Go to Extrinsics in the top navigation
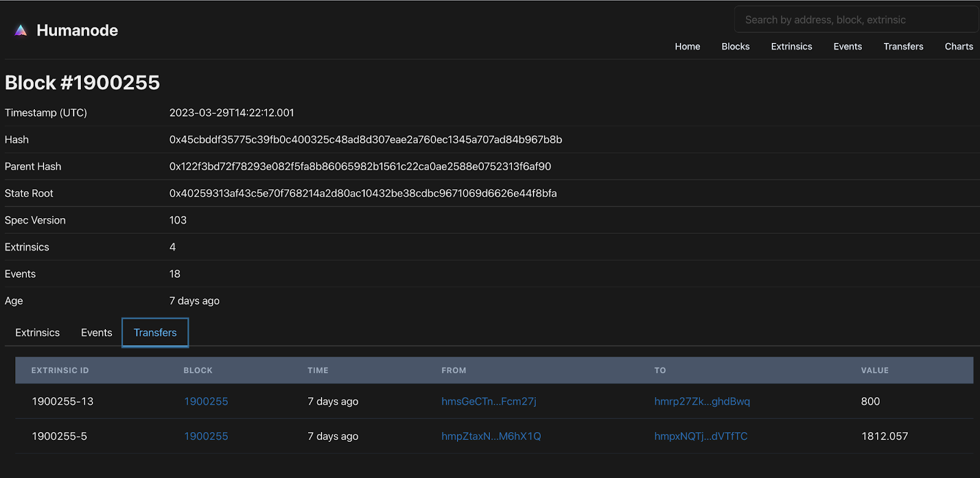The image size is (980, 478). tap(791, 47)
